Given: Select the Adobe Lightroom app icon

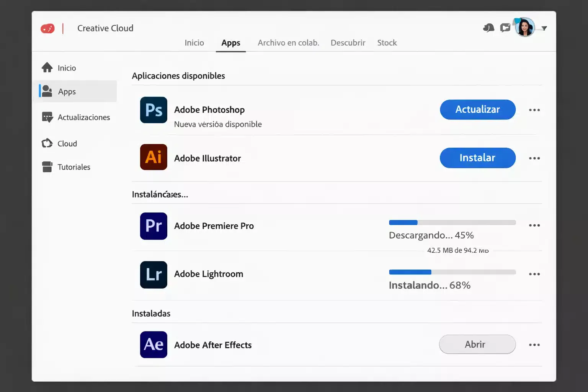Looking at the screenshot, I should tap(153, 274).
